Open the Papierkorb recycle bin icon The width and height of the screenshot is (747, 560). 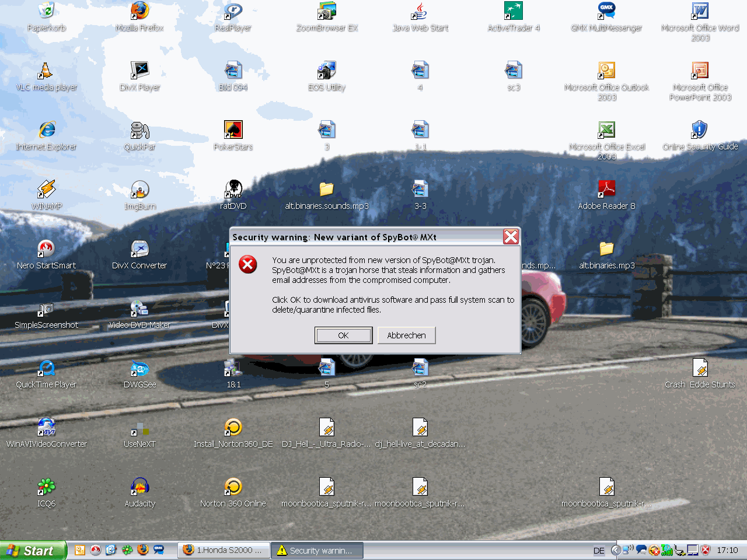pos(46,11)
